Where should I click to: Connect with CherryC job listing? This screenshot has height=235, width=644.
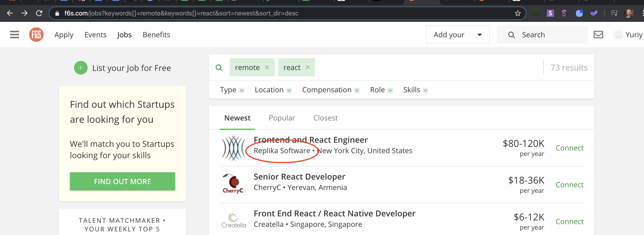[x=569, y=185]
